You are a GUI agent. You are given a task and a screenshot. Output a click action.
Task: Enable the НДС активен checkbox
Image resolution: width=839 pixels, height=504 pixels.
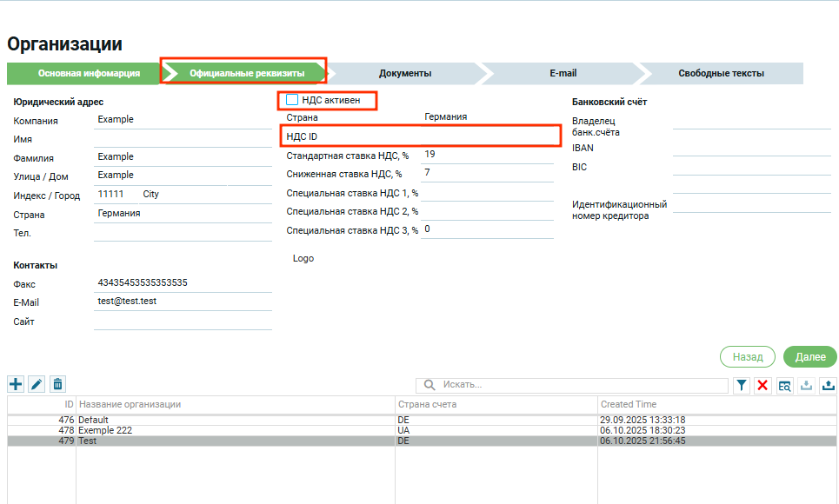[x=292, y=100]
